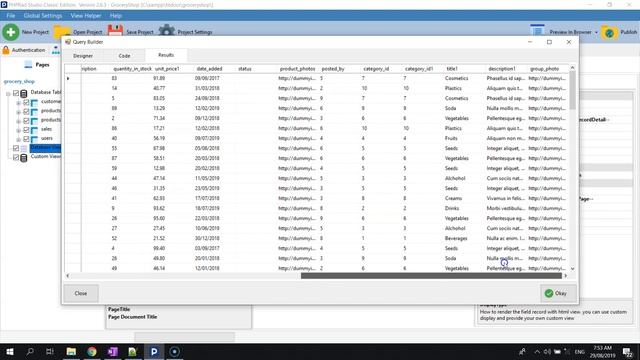Click the first row selector arrow
This screenshot has width=640, height=360.
point(68,78)
